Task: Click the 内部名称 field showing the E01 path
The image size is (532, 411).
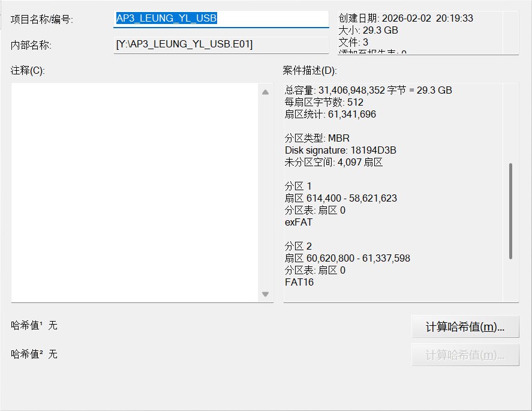Action: tap(221, 44)
